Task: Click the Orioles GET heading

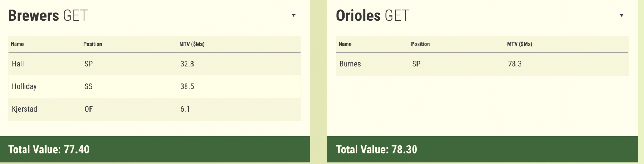Action: pyautogui.click(x=372, y=15)
